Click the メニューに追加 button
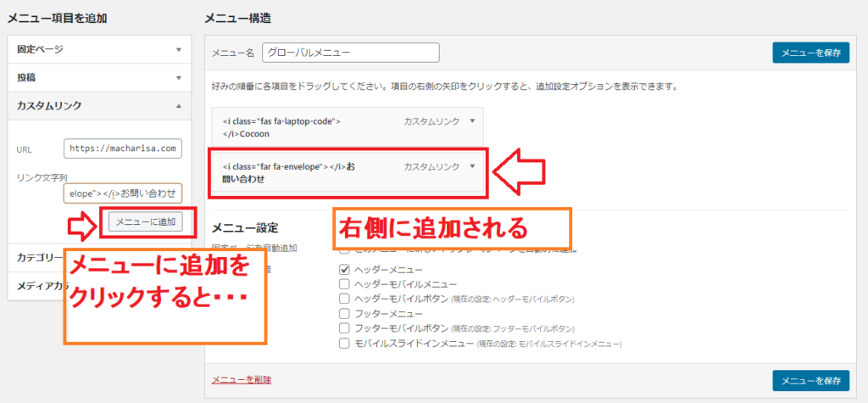Screen dimensions: 868x403 pos(146,221)
